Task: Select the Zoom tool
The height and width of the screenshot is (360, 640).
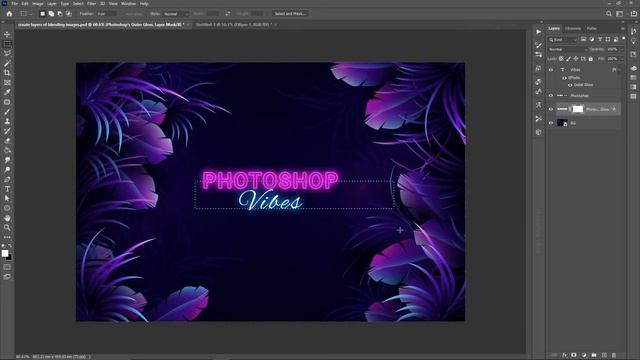Action: coord(7,227)
